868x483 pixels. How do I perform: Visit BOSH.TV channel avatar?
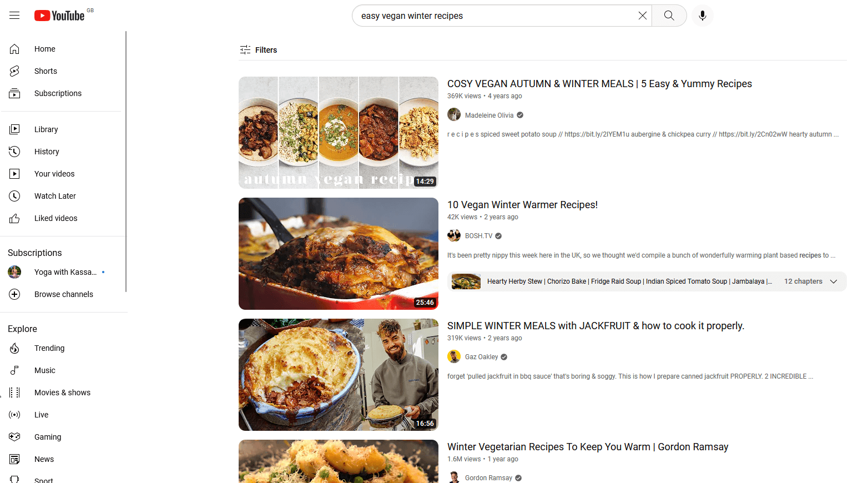tap(454, 236)
